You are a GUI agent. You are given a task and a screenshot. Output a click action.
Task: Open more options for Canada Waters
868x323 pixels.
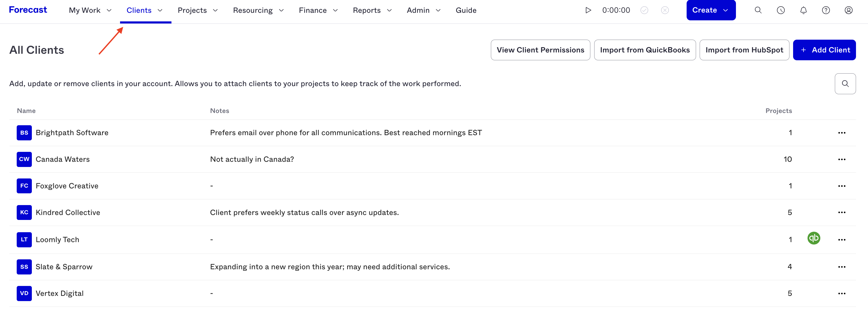click(842, 159)
